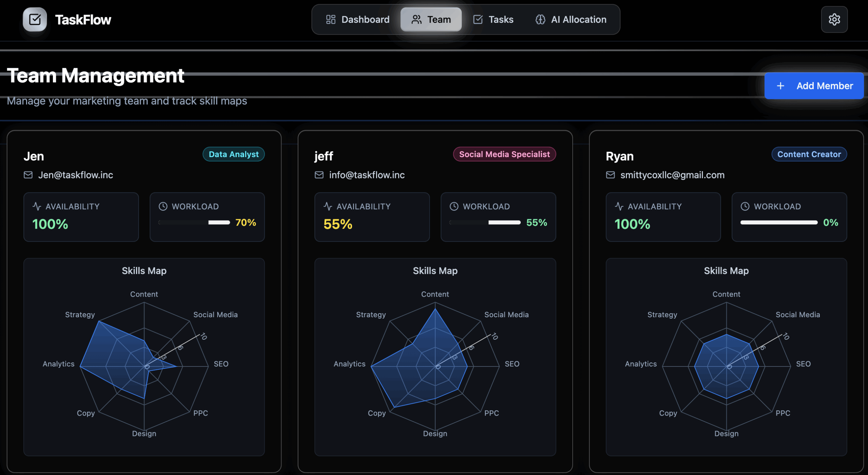Click the Add Member button
Viewport: 868px width, 475px height.
(814, 86)
